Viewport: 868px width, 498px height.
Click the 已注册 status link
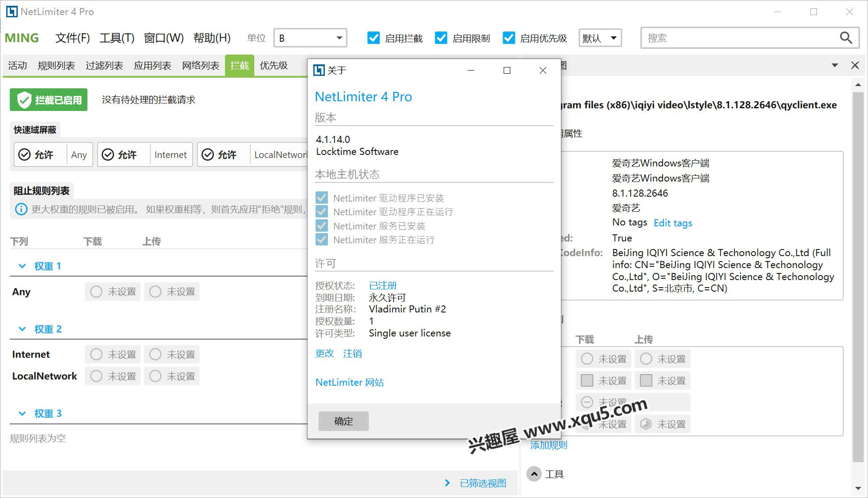click(383, 285)
